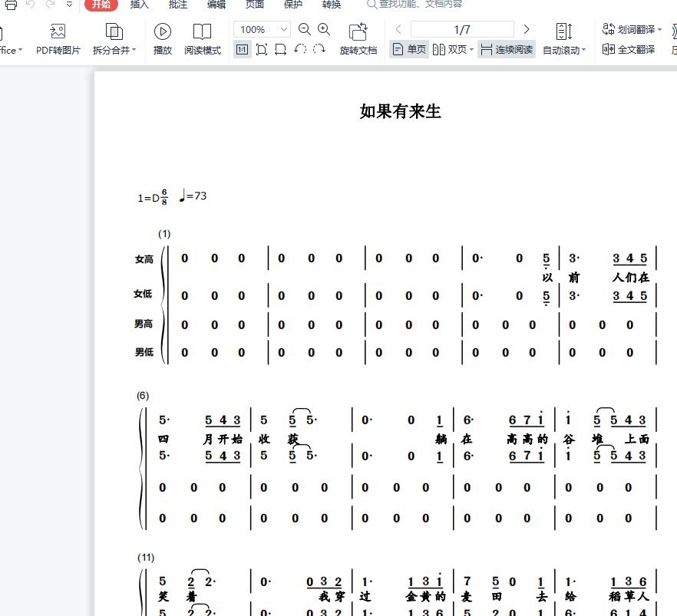Viewport: 677px width, 616px height.
Task: Click the fit width icon in the toolbar
Action: [281, 48]
